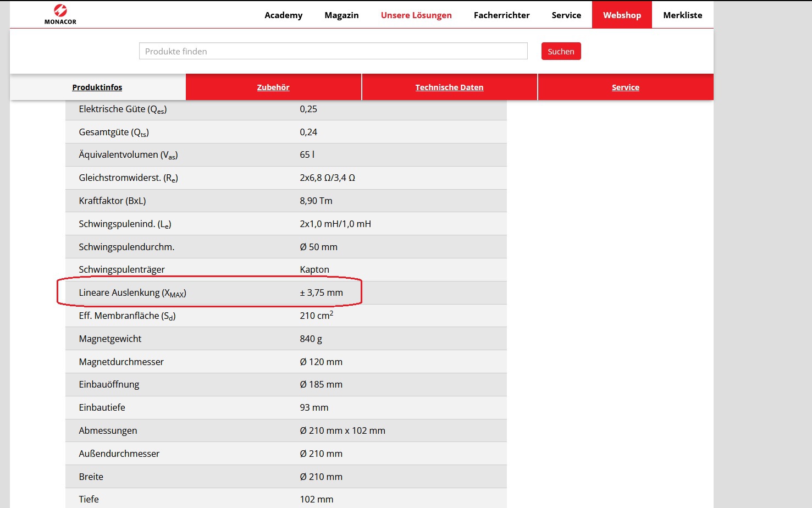Click the ± 3,75 mm value
The width and height of the screenshot is (812, 508).
click(321, 293)
